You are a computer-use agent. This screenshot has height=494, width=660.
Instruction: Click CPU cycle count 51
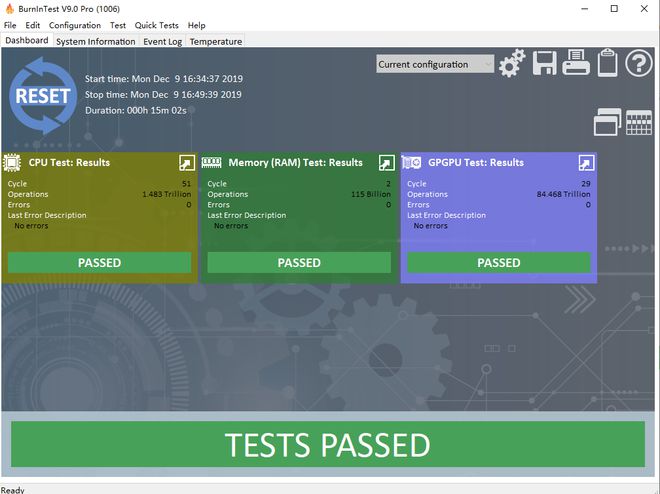click(186, 183)
